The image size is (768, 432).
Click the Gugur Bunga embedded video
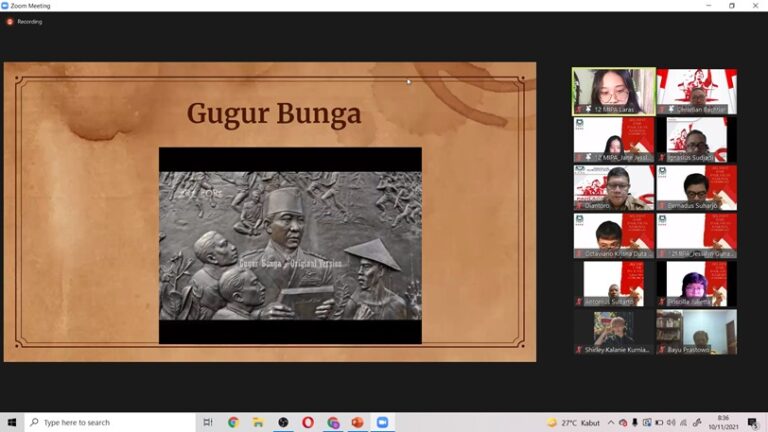(x=290, y=246)
